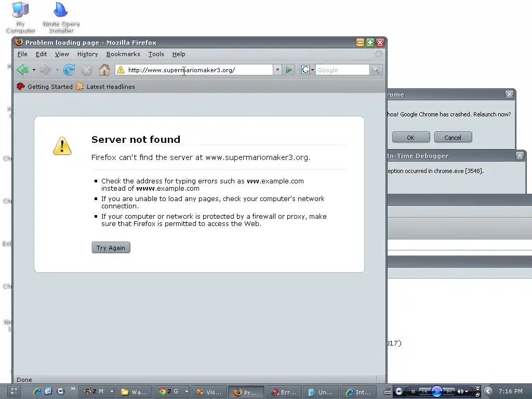Screen dimensions: 532x399
Task: Restore the media player from toolbar
Action: 477,394
